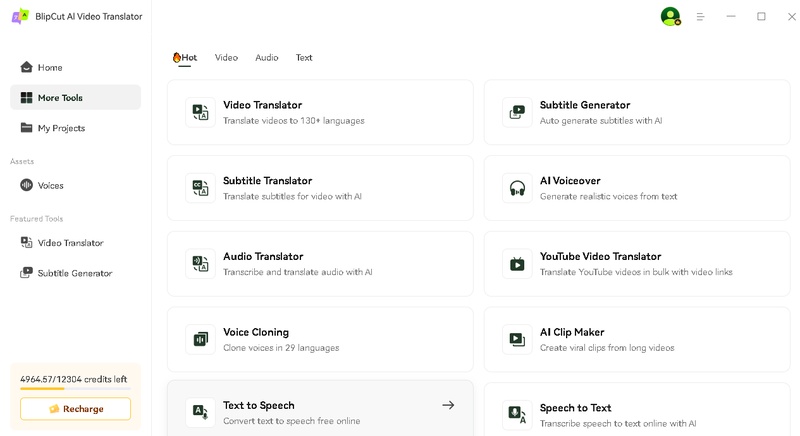This screenshot has width=800, height=436.
Task: Click the AI Voiceover headphones icon
Action: 517,188
